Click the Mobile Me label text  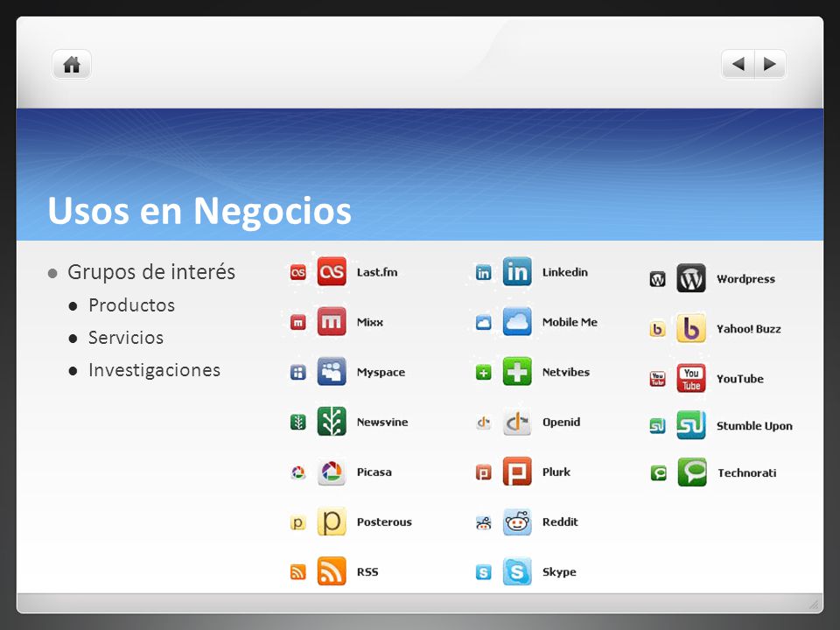pyautogui.click(x=570, y=322)
